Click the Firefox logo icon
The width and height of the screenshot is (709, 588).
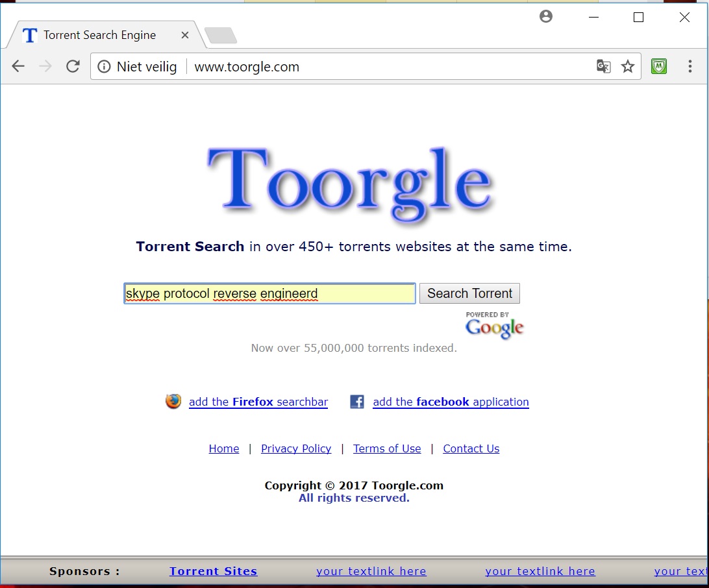[173, 401]
